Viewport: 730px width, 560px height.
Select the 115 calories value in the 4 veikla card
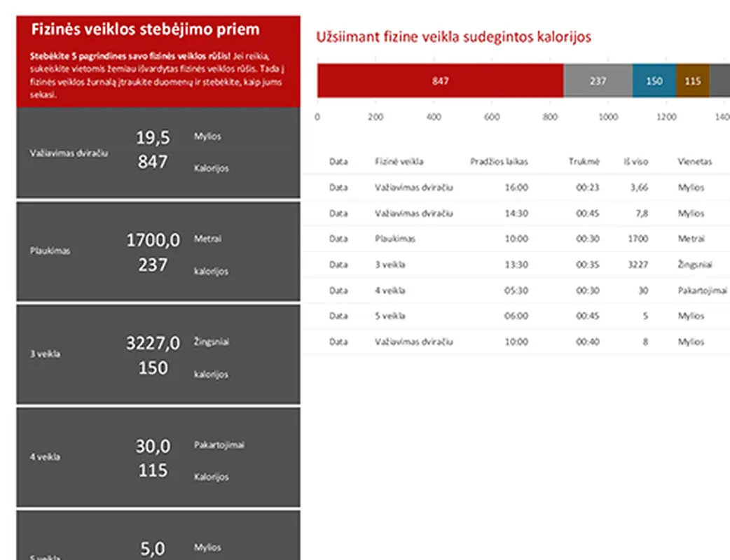pyautogui.click(x=153, y=470)
